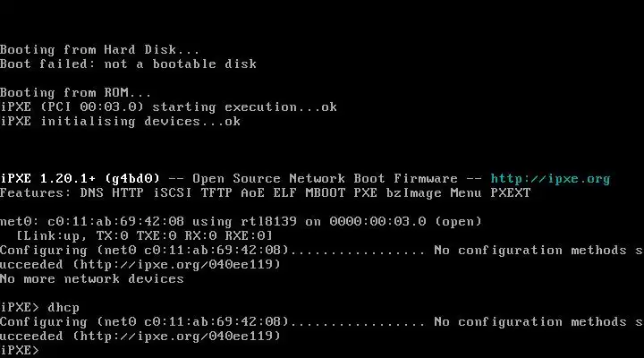This screenshot has height=358, width=644.
Task: Click the PXEXT entry in Features
Action: point(510,192)
